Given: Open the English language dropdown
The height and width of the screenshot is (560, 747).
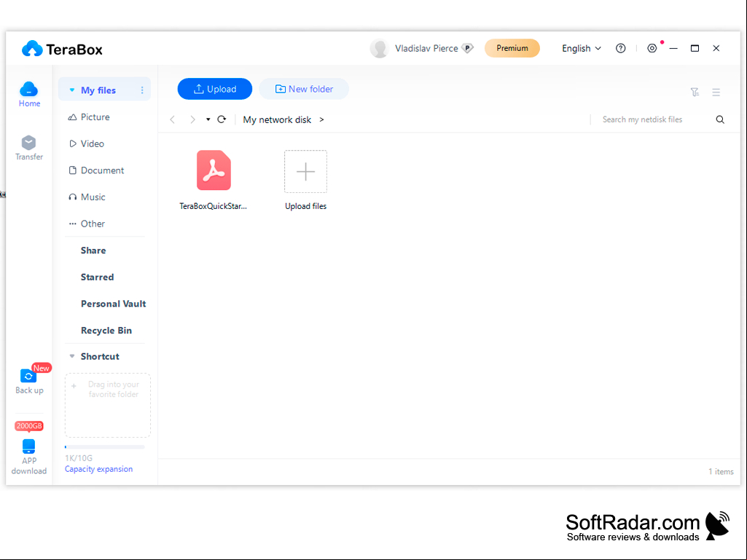Looking at the screenshot, I should click(x=582, y=48).
